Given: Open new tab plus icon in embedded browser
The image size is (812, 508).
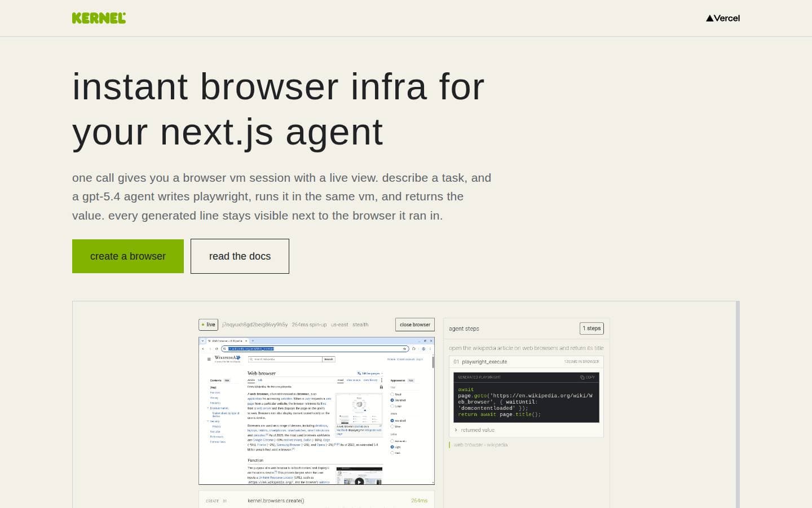Looking at the screenshot, I should (253, 341).
